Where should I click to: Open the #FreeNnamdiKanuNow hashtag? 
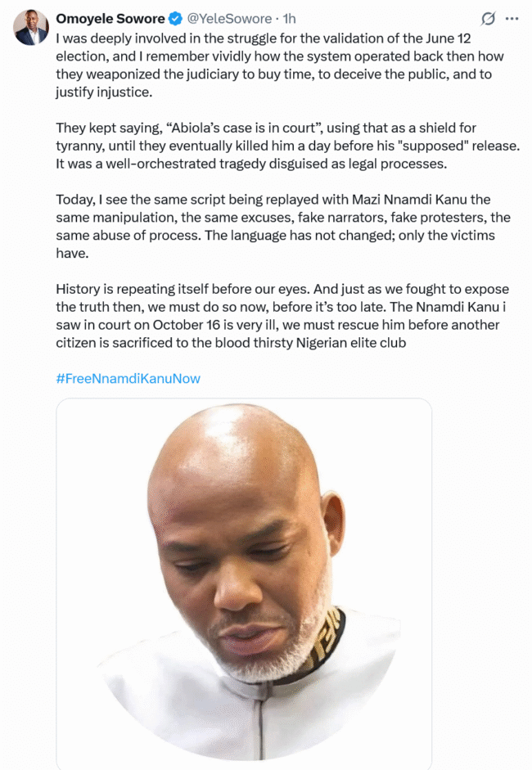128,379
